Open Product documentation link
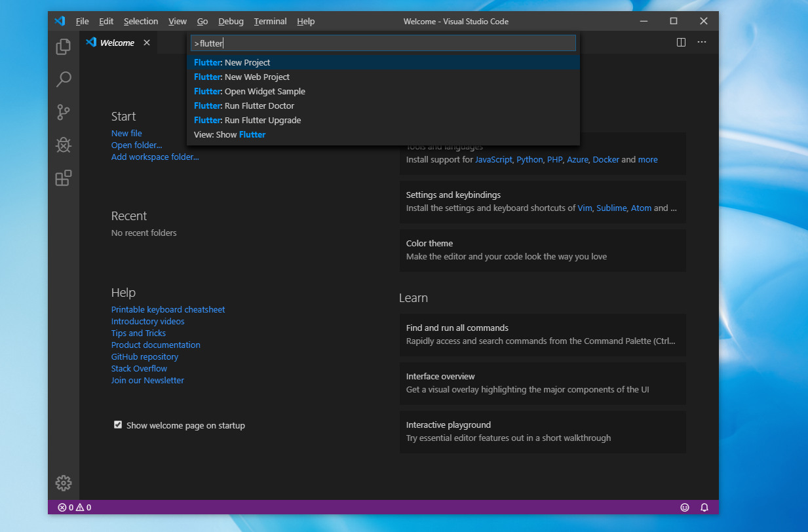Viewport: 808px width, 532px height. coord(156,345)
